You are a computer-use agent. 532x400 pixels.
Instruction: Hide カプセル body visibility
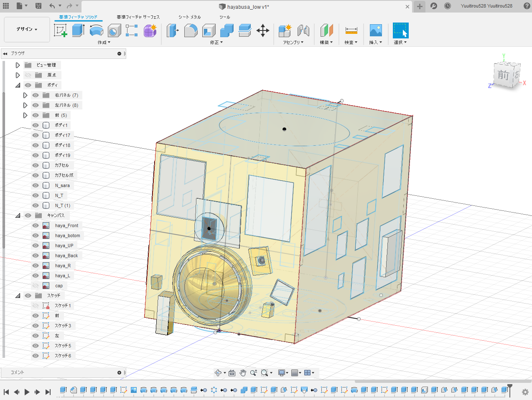tap(36, 165)
